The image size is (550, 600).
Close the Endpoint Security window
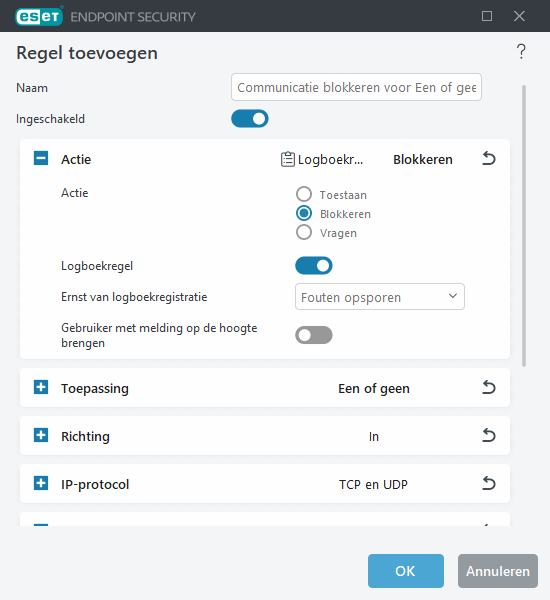point(519,16)
